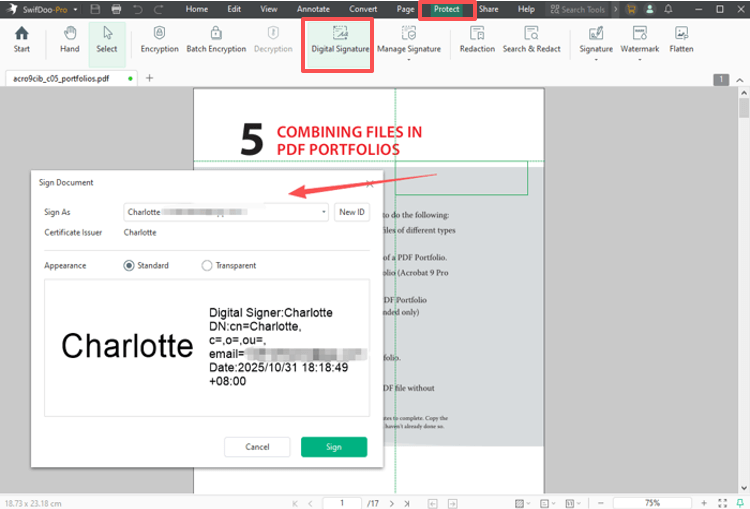Click the page count badge 1
This screenshot has height=509, width=750.
(x=721, y=80)
